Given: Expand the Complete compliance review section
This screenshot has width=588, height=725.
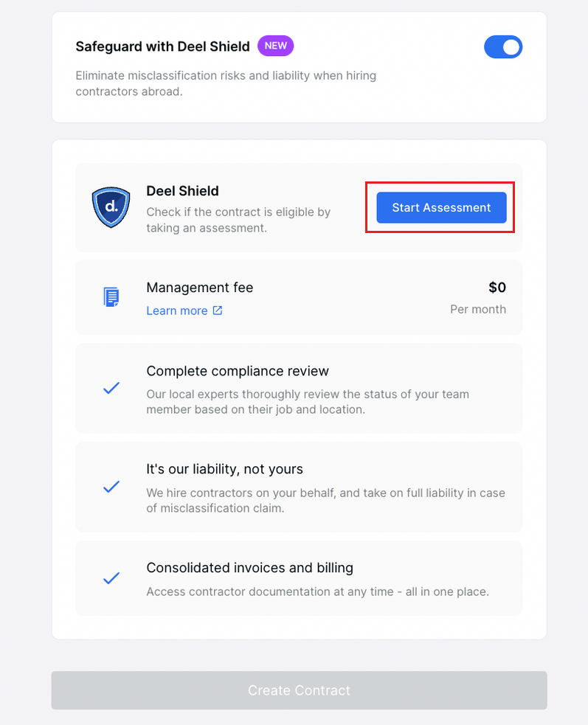Looking at the screenshot, I should coord(298,389).
